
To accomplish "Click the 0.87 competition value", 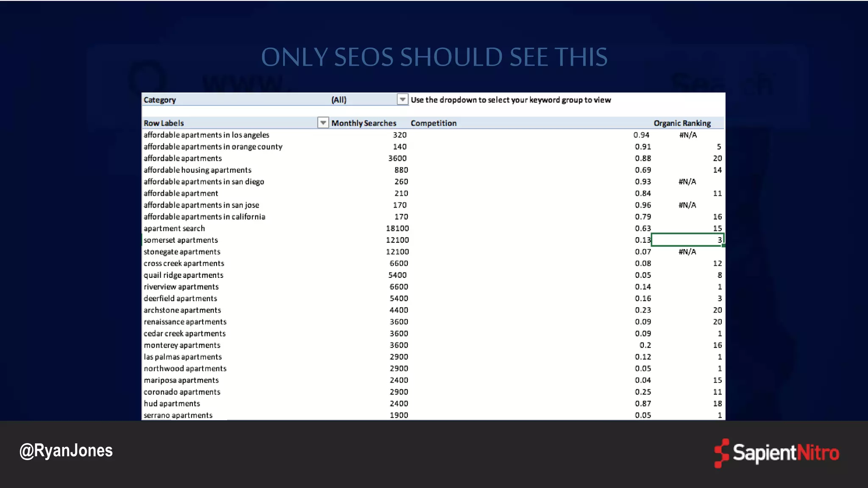I will [x=643, y=404].
